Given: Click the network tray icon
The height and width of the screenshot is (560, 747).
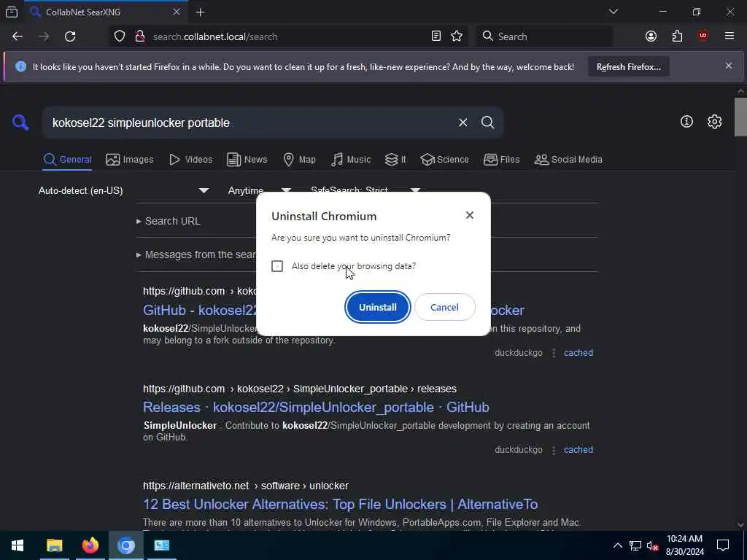Looking at the screenshot, I should click(635, 545).
